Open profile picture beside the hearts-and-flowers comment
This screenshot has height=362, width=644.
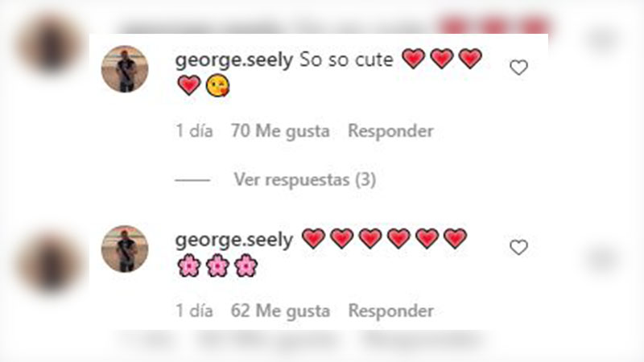point(125,249)
